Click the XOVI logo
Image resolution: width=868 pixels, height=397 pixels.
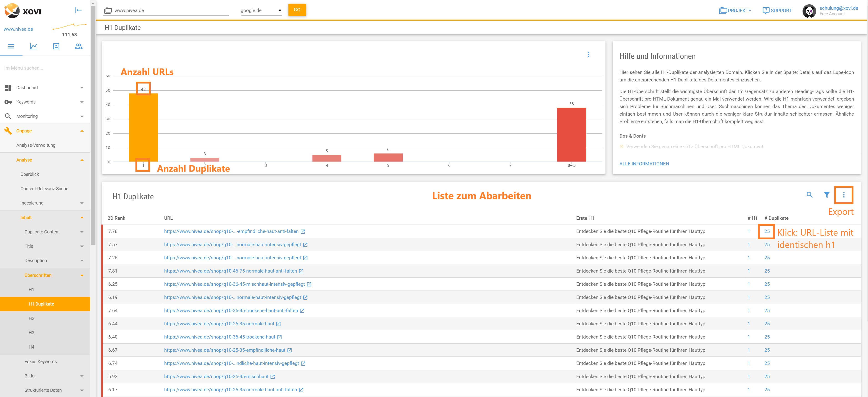(x=23, y=11)
